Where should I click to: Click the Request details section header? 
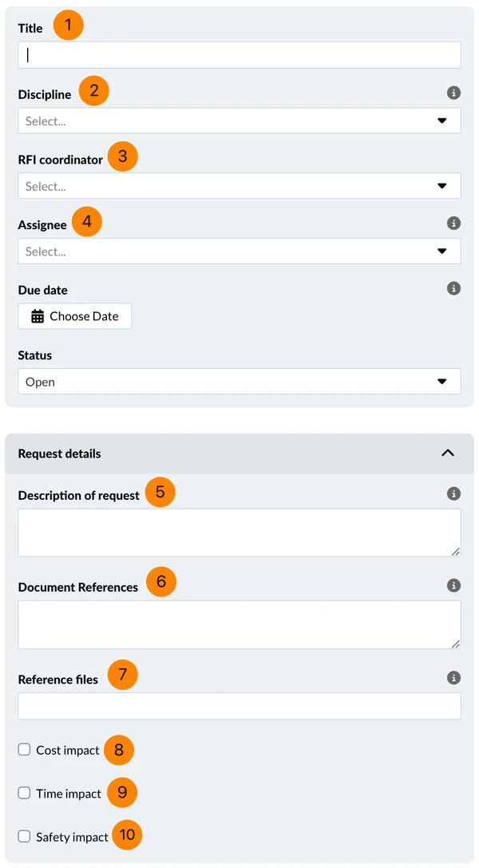pos(239,454)
